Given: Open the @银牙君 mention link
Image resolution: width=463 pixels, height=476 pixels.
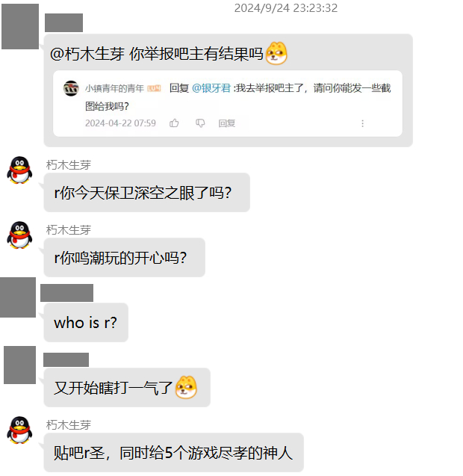Looking at the screenshot, I should 211,88.
